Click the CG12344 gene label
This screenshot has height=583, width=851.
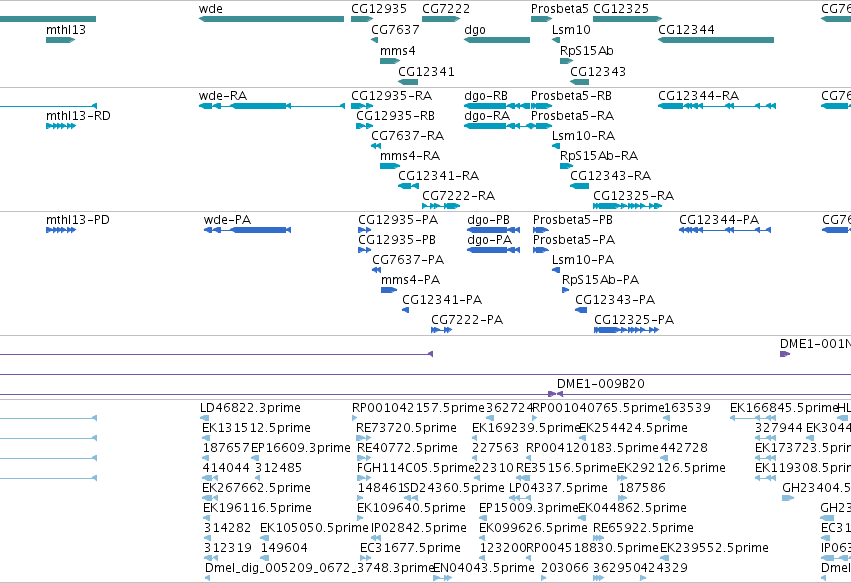pos(687,30)
